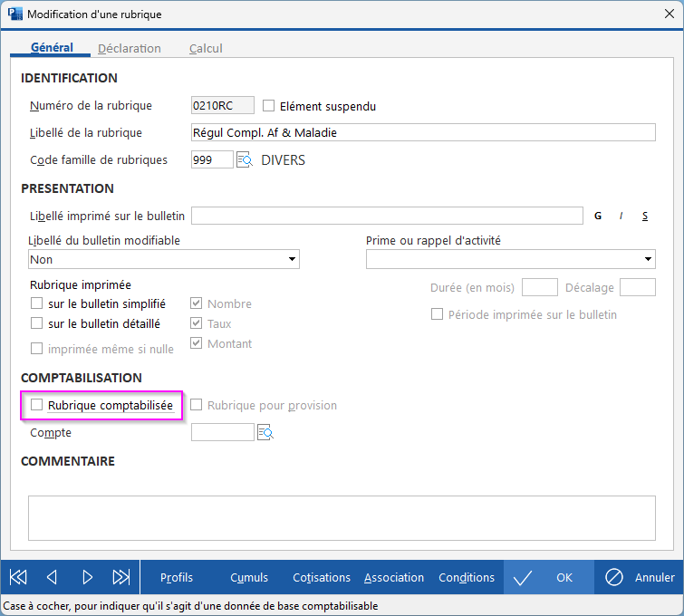
Task: Go to the previous record arrow
Action: click(52, 577)
